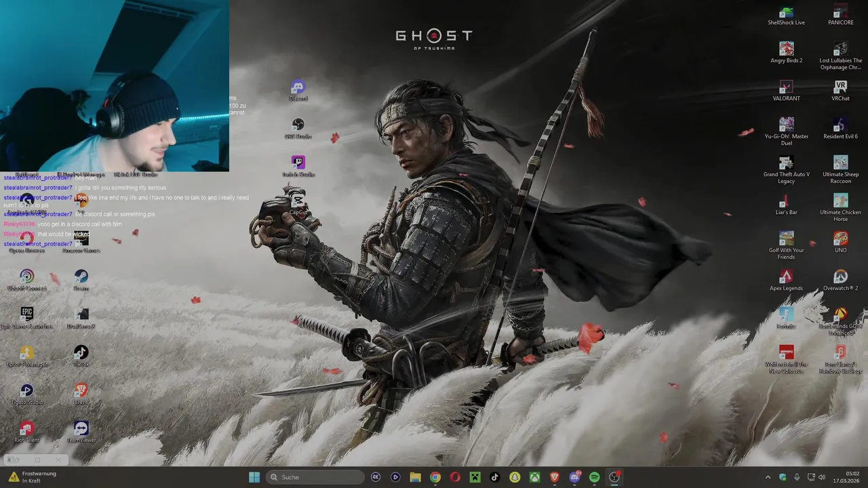The width and height of the screenshot is (868, 488).
Task: Select the Ubisoft Connect shortcut
Action: click(x=26, y=280)
